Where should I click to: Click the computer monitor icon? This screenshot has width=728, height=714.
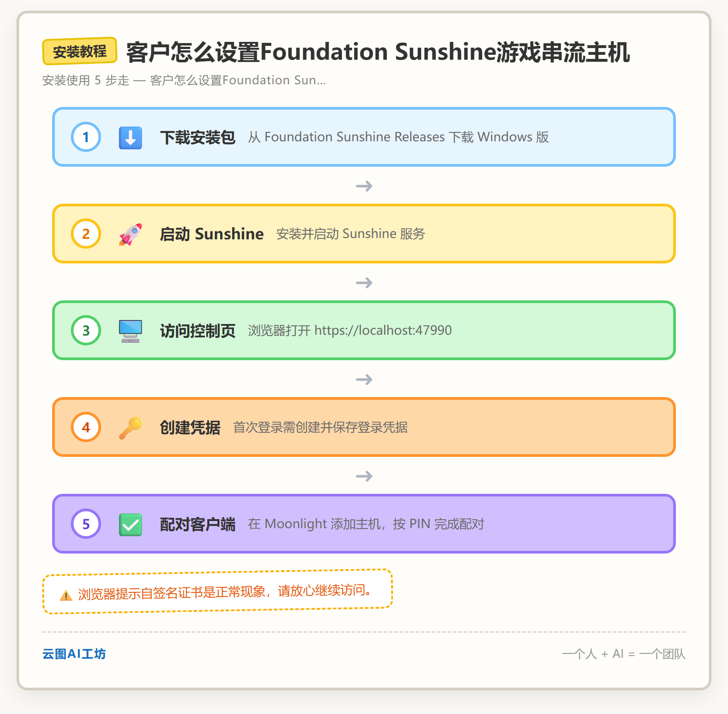coord(131,331)
